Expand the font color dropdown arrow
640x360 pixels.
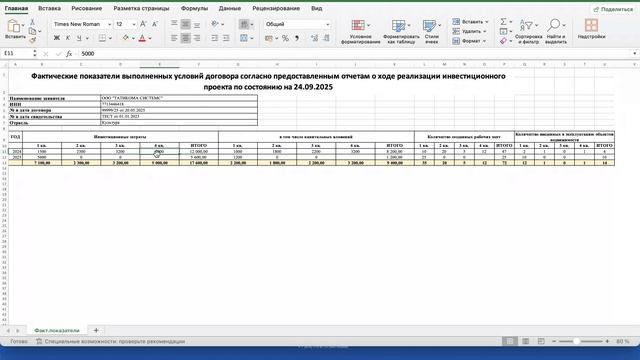pyautogui.click(x=150, y=38)
